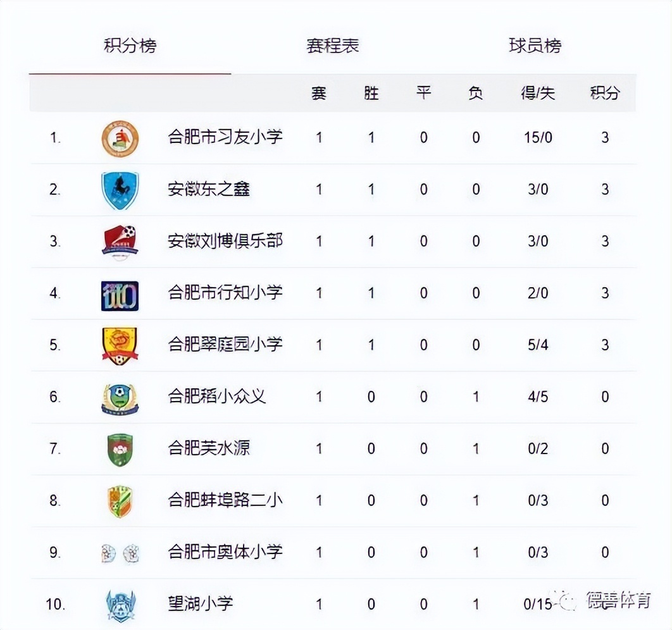
Task: Switch to the 赛程表 tab
Action: [x=333, y=46]
